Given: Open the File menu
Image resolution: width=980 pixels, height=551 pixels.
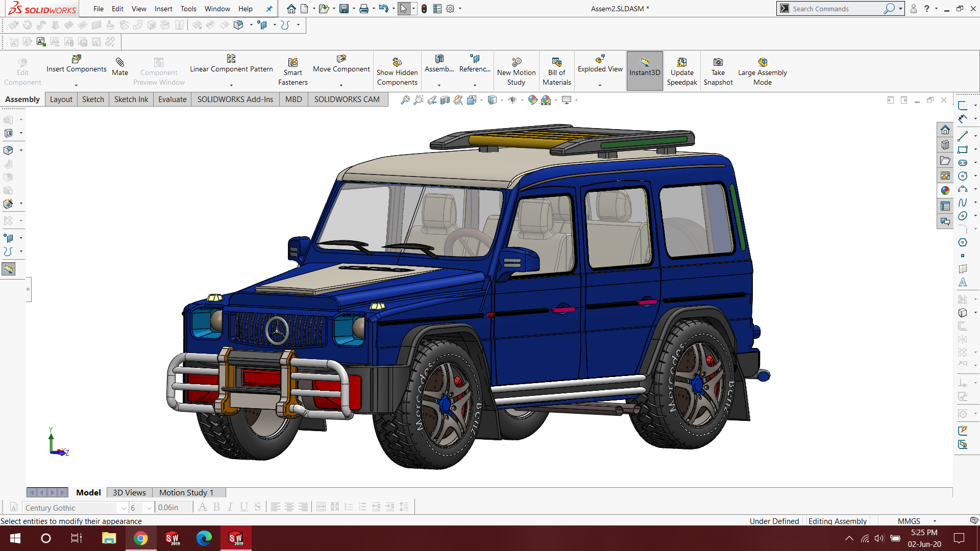Looking at the screenshot, I should point(99,9).
